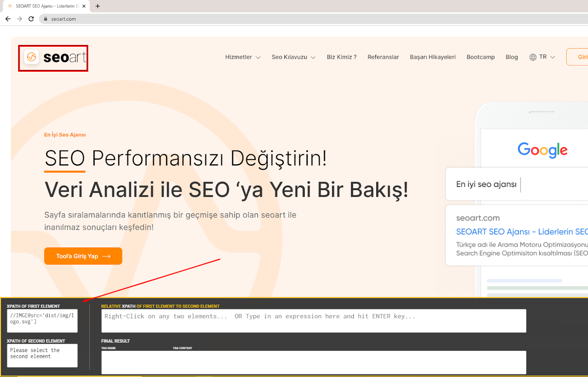Open the Biz Kimiz ? page
Screen dimensions: 588x377
point(341,57)
